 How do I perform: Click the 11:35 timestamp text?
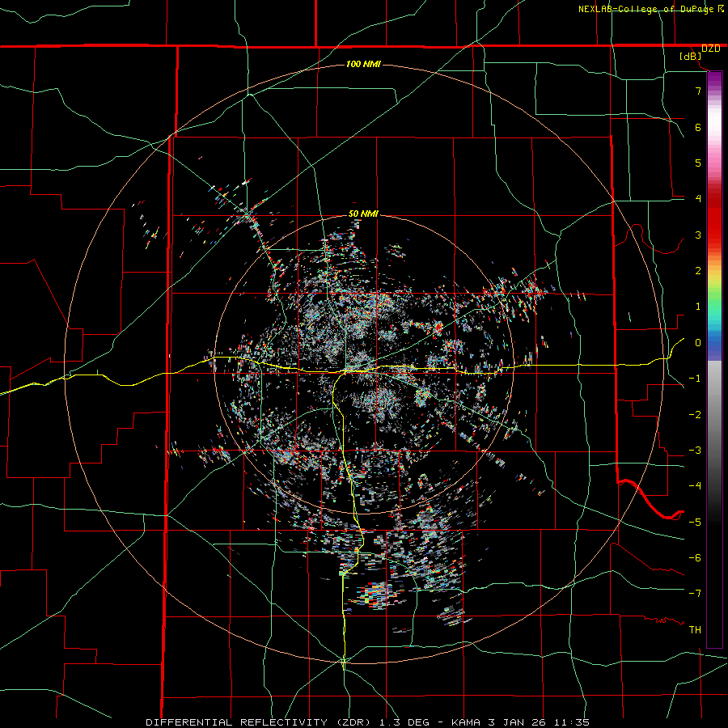tap(572, 722)
